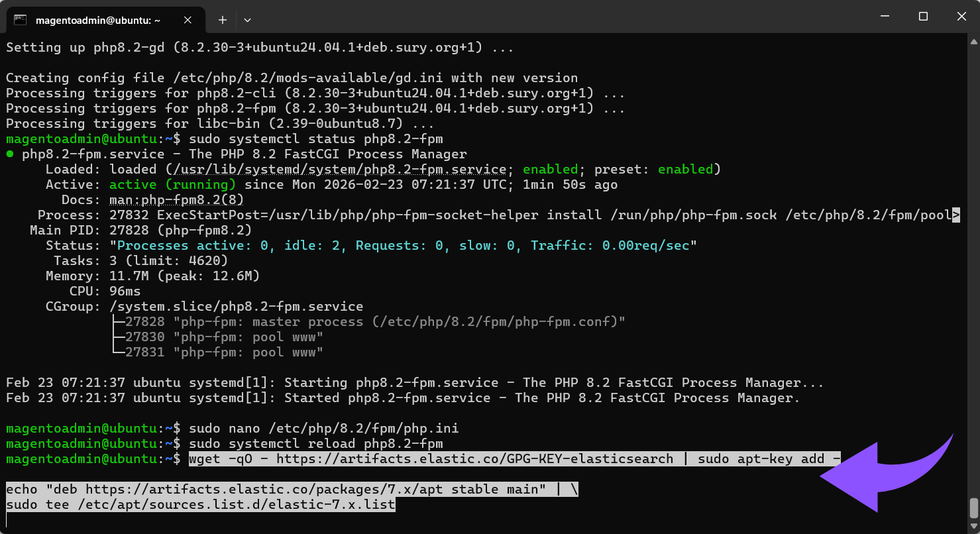Image resolution: width=980 pixels, height=534 pixels.
Task: Click the terminal icon in the tab
Action: pos(21,20)
